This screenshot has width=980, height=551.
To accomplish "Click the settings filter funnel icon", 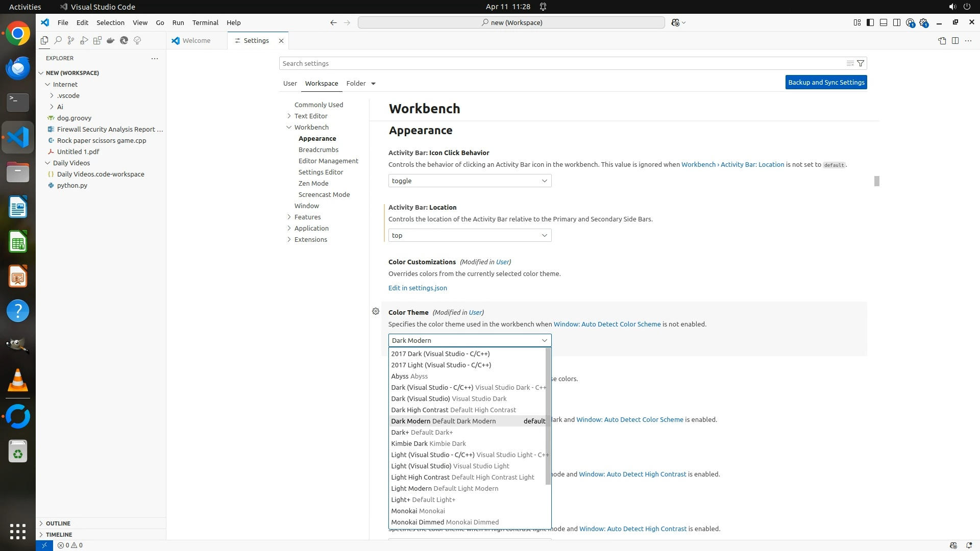I will point(861,63).
